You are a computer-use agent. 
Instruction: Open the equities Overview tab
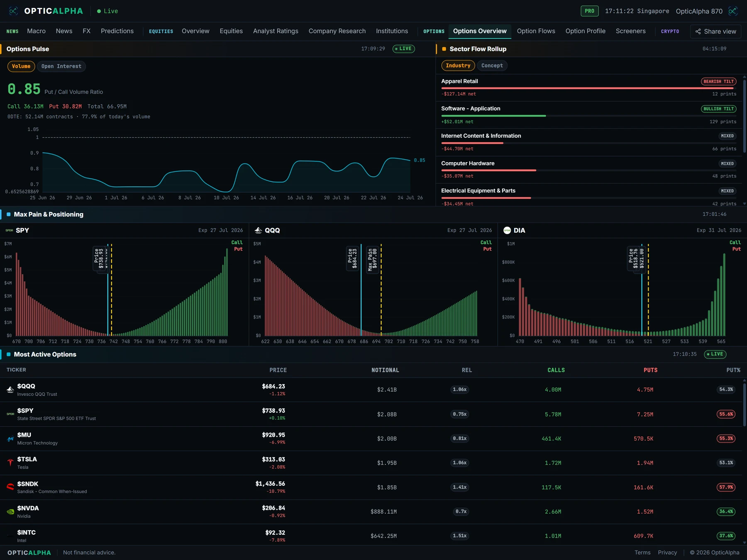point(195,31)
